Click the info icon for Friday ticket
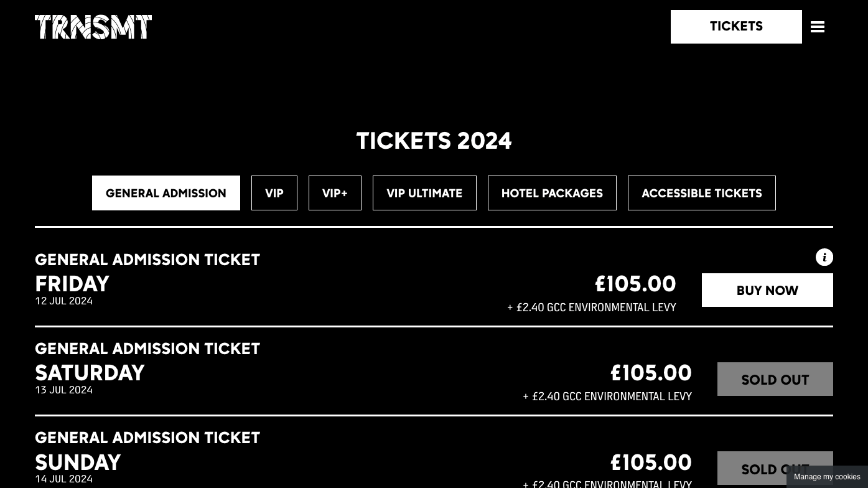Image resolution: width=868 pixels, height=488 pixels. click(824, 257)
